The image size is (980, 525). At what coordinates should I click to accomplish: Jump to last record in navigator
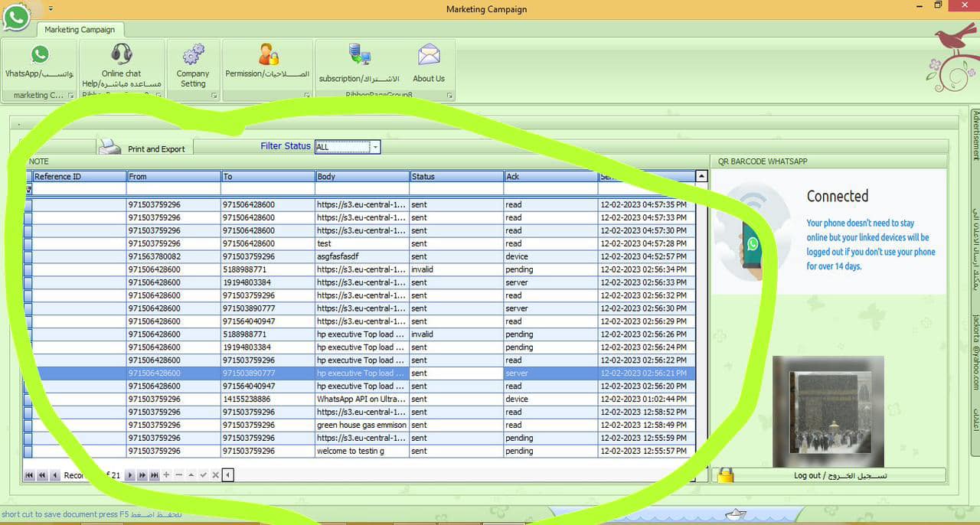(155, 475)
